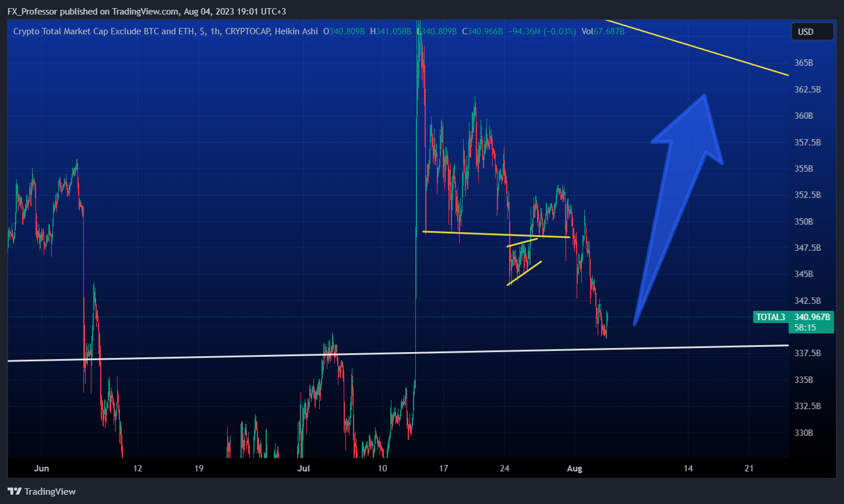Click the 335B price axis label
The image size is (844, 504).
804,380
